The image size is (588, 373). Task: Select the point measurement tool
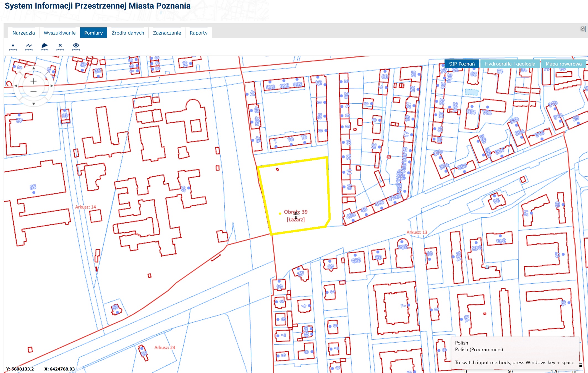(13, 46)
